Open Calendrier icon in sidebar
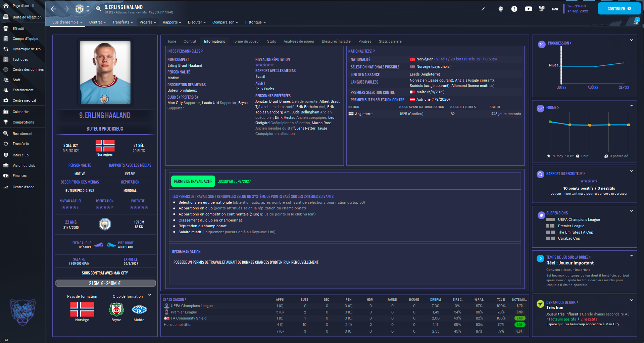The image size is (644, 343). coord(6,112)
